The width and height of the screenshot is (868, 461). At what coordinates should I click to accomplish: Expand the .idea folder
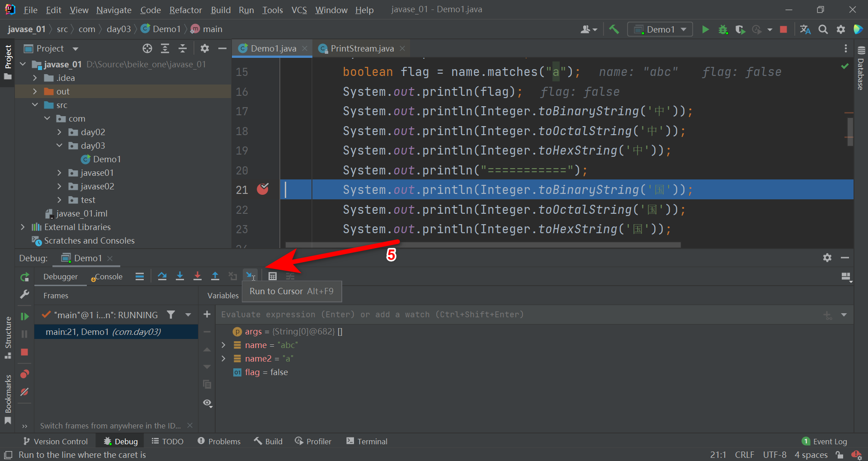35,78
